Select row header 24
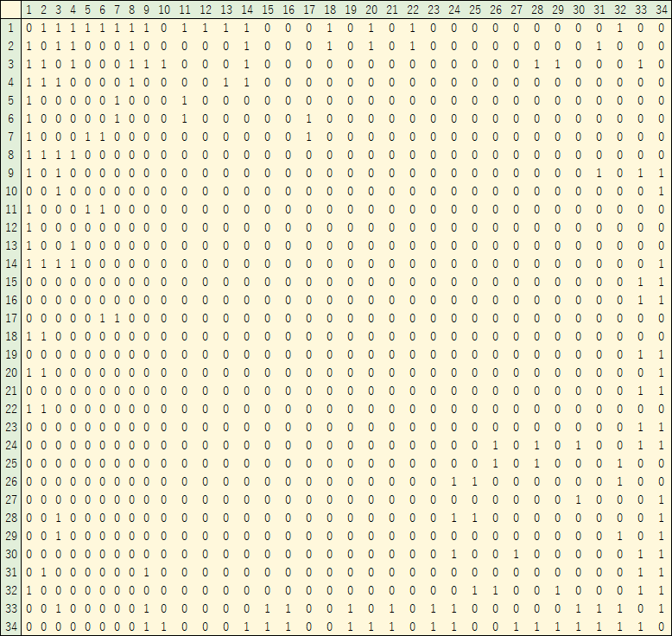The height and width of the screenshot is (636, 672). click(10, 445)
